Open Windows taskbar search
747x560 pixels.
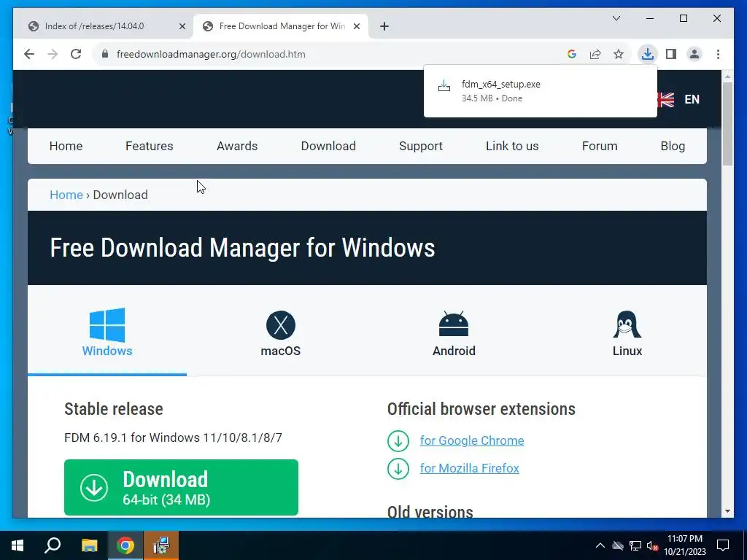point(53,545)
